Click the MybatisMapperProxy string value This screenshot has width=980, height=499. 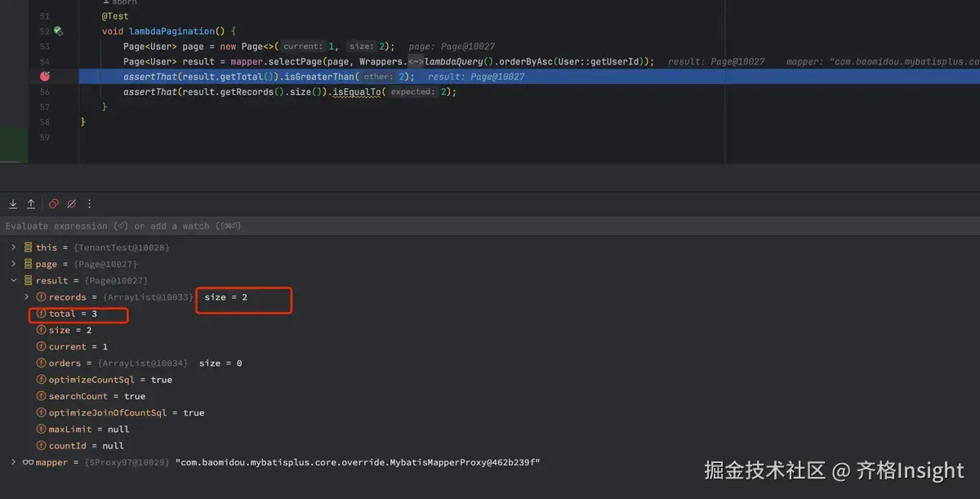point(358,462)
